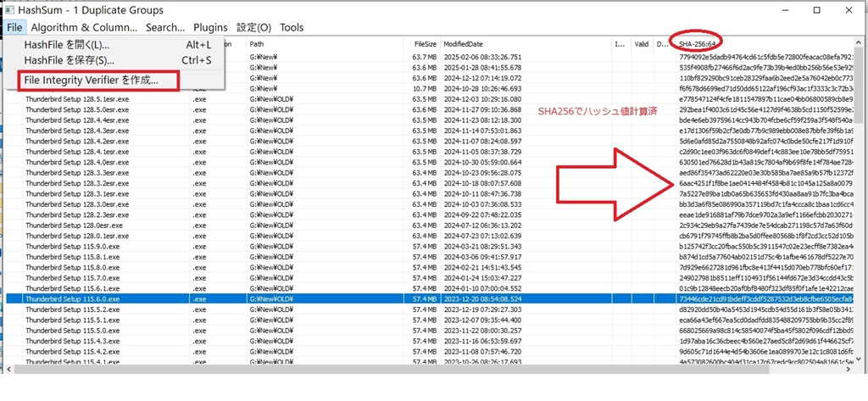Sort by the ModifiedDate column header
The height and width of the screenshot is (401, 868).
click(x=526, y=44)
